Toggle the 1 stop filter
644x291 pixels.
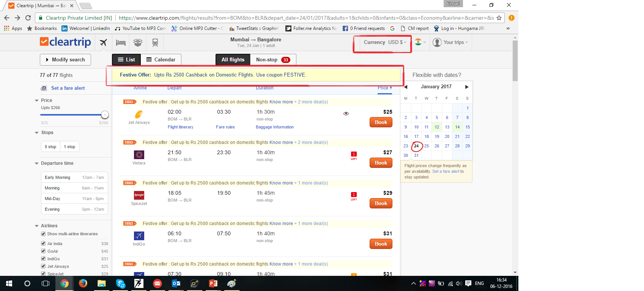coord(69,147)
